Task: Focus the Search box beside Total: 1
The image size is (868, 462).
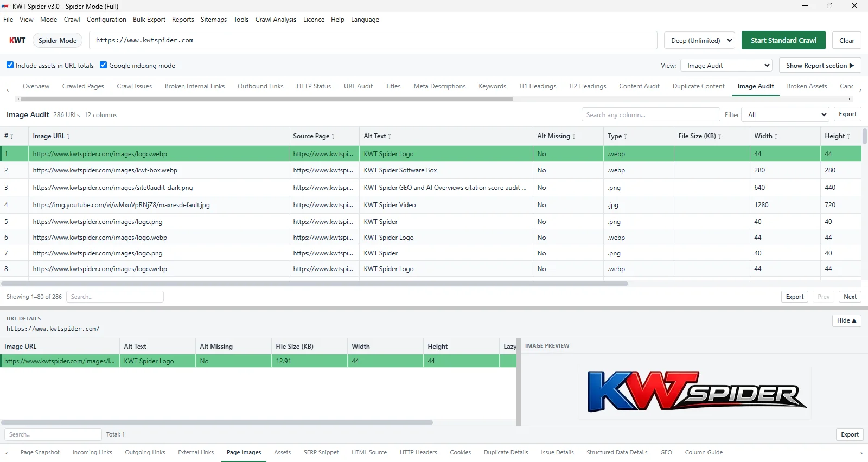Action: click(53, 434)
